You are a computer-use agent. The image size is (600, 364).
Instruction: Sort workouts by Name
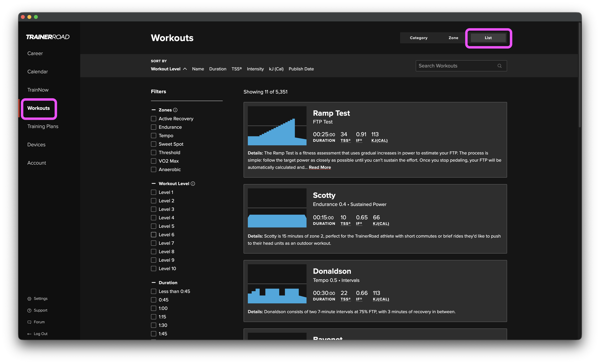(x=198, y=69)
